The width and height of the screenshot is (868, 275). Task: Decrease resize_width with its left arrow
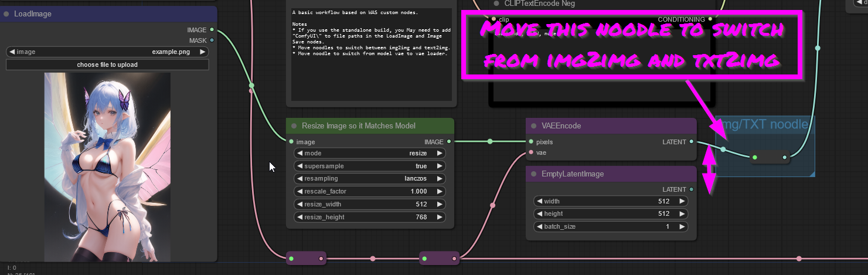[x=299, y=204]
